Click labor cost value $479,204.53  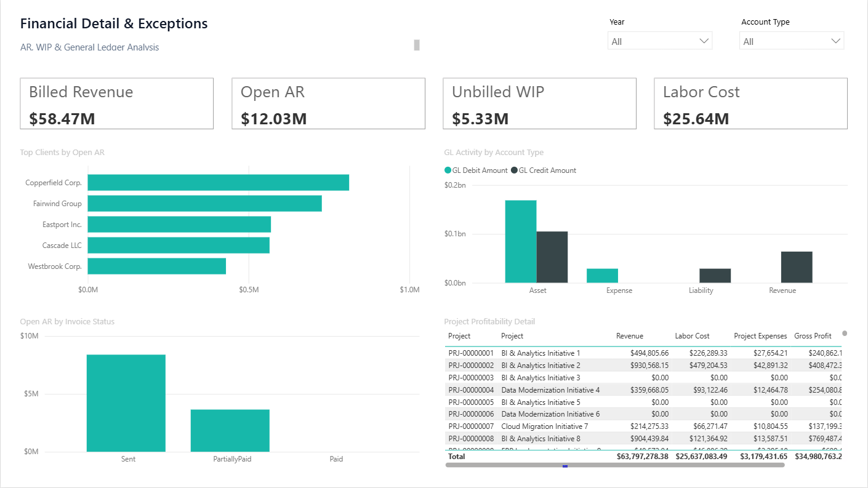pyautogui.click(x=708, y=366)
